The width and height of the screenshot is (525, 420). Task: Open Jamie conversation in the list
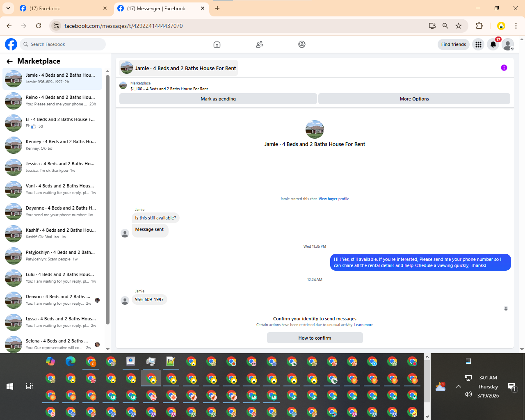[52, 78]
